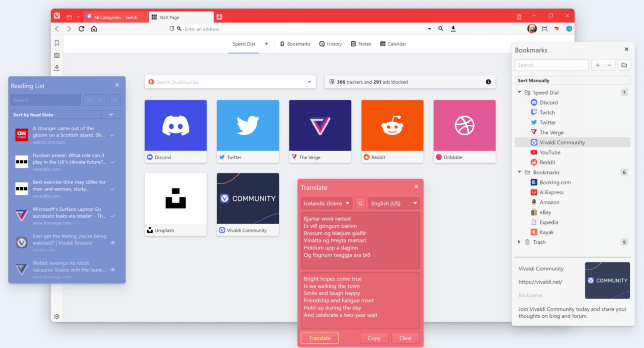The width and height of the screenshot is (644, 348).
Task: Open the English (US) target language dropdown
Action: pos(394,203)
